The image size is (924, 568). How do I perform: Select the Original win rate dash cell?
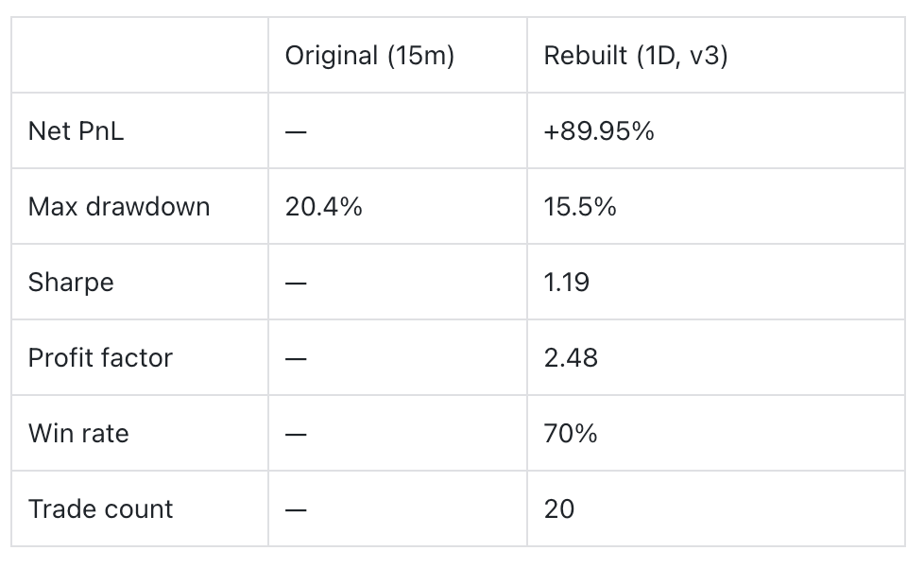coord(296,435)
